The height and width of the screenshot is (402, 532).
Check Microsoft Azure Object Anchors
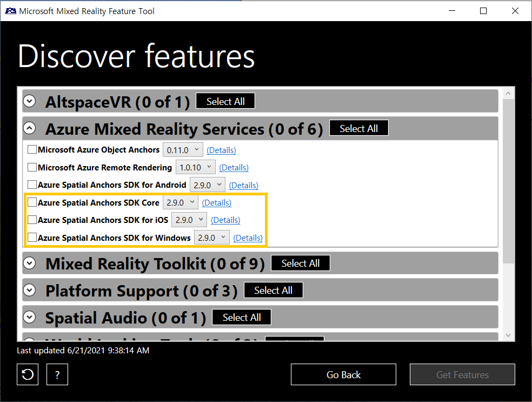point(32,149)
